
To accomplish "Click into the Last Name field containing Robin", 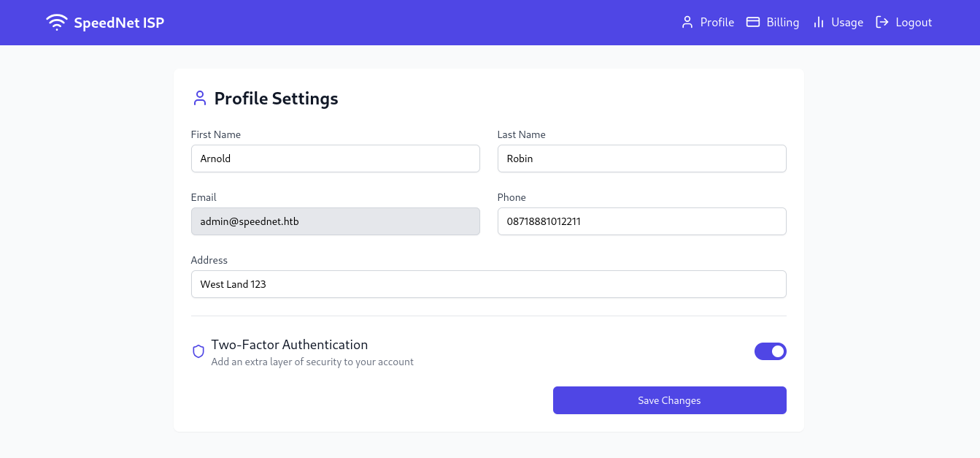I will (x=641, y=159).
